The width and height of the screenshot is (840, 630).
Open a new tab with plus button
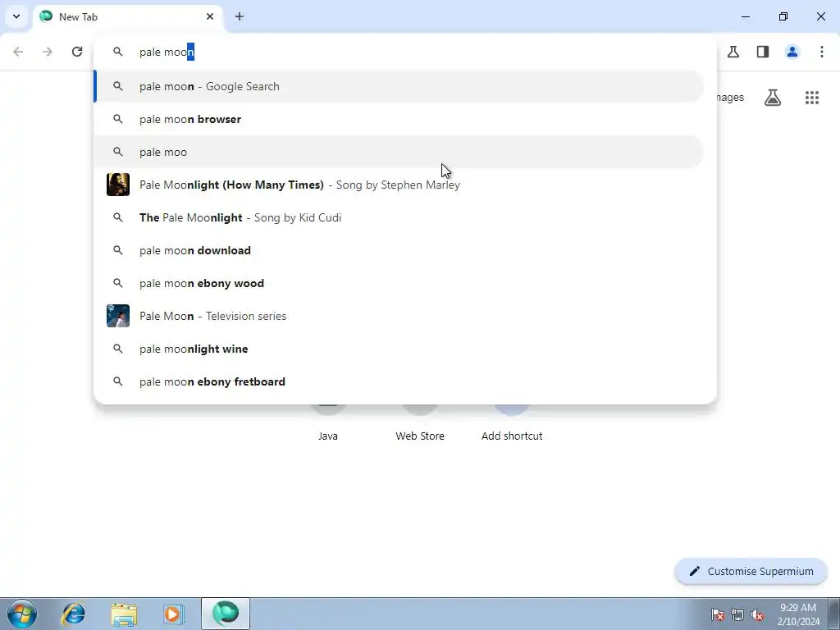coord(240,16)
